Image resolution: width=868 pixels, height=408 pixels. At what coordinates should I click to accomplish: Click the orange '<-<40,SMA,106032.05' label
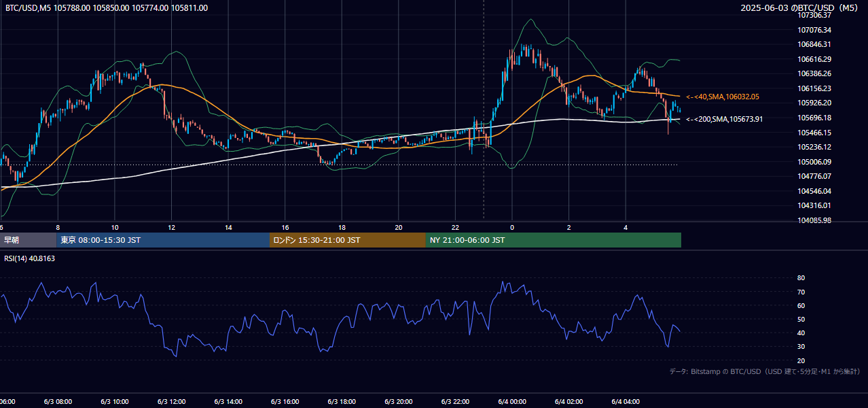723,97
